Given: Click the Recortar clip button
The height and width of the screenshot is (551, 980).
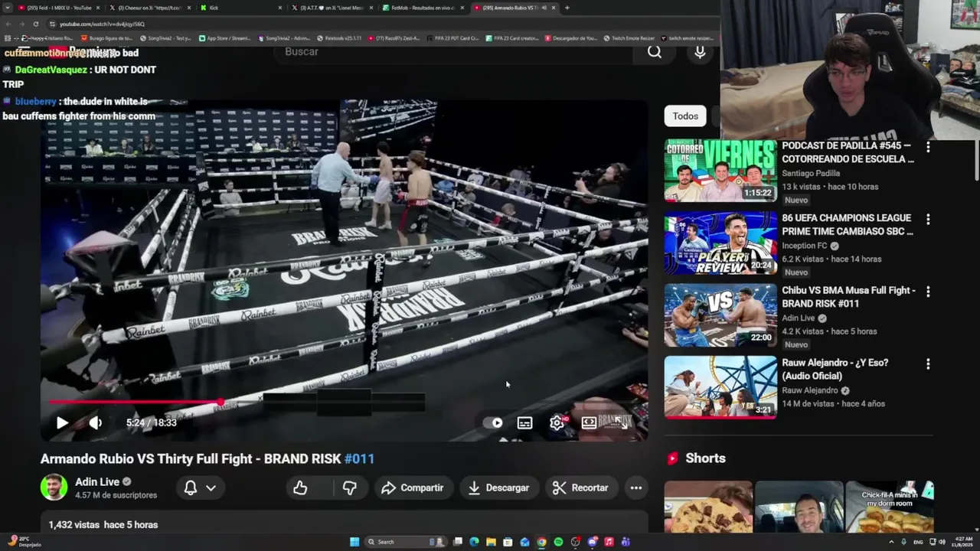Looking at the screenshot, I should 581,487.
